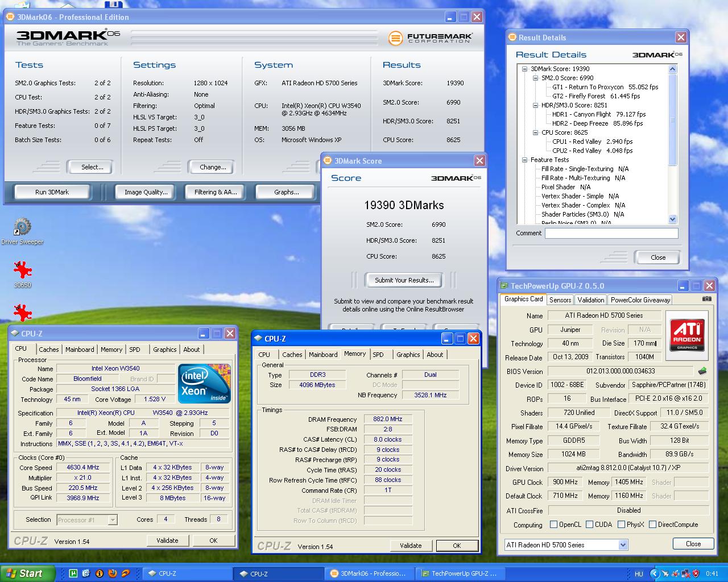Open uTorrent from quick launch bar
728x582 pixels.
point(73,573)
